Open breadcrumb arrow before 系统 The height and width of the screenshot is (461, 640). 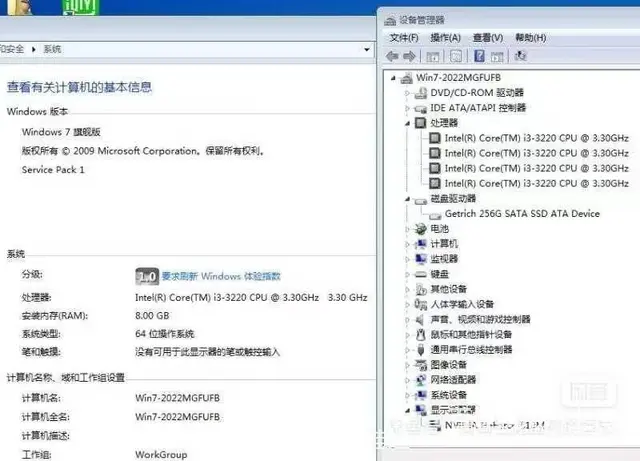[33, 49]
